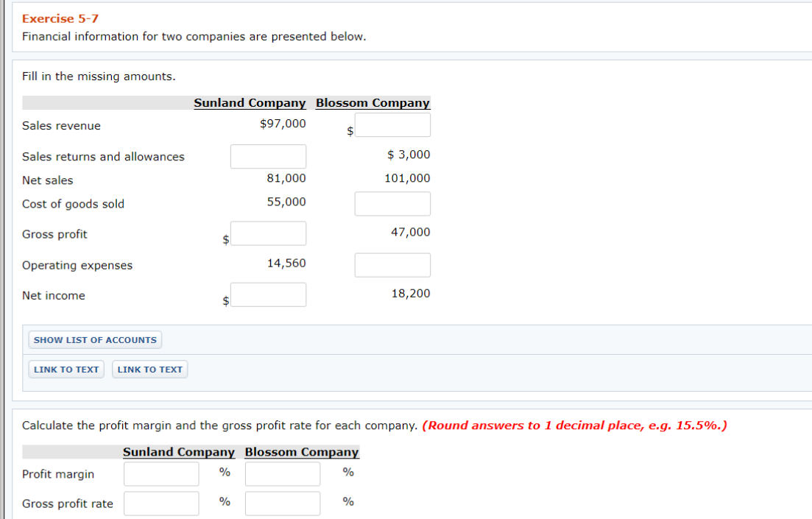Select Blossom net income value 18,200
The height and width of the screenshot is (519, 812).
click(411, 293)
